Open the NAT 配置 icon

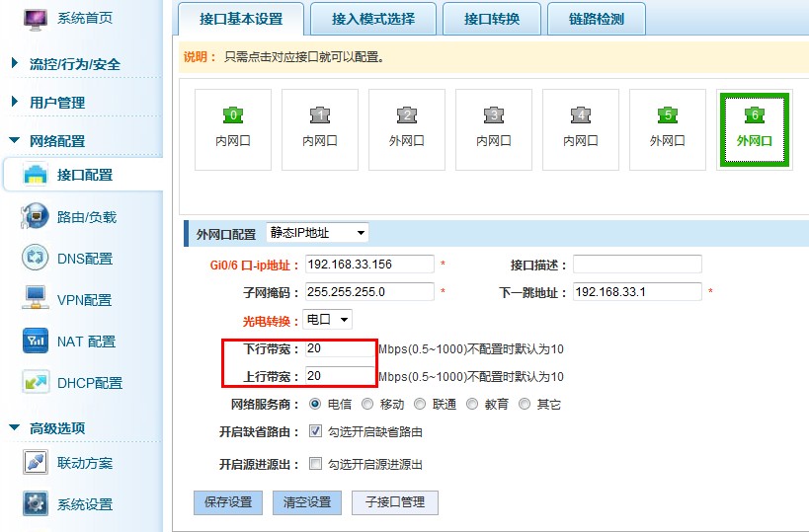tap(36, 341)
